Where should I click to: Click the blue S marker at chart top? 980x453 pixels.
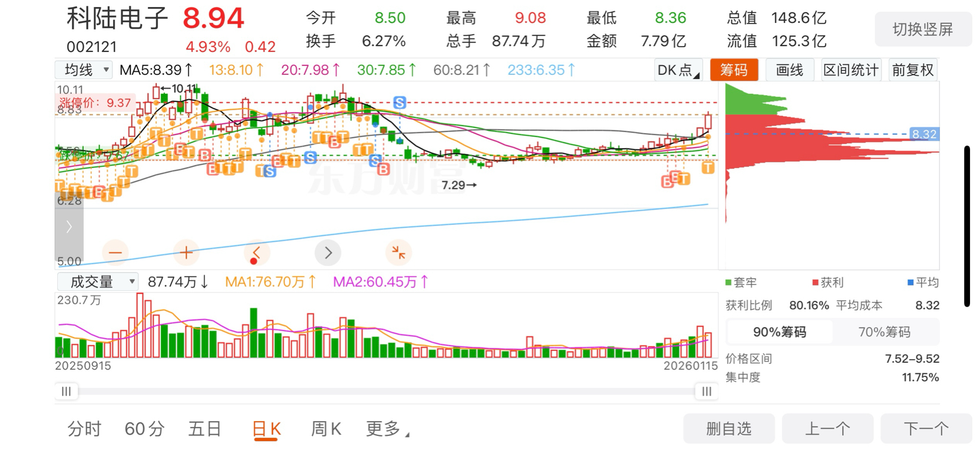pos(400,103)
